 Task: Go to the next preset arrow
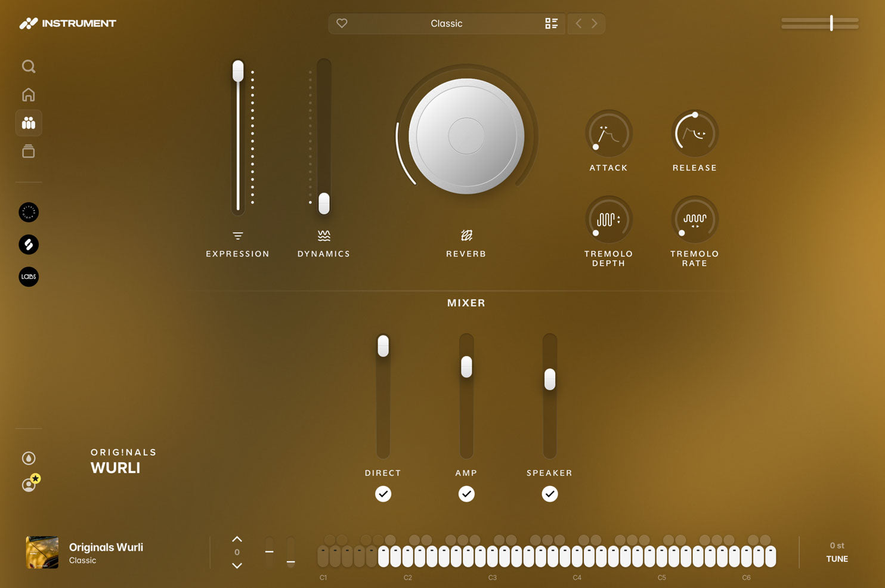595,23
